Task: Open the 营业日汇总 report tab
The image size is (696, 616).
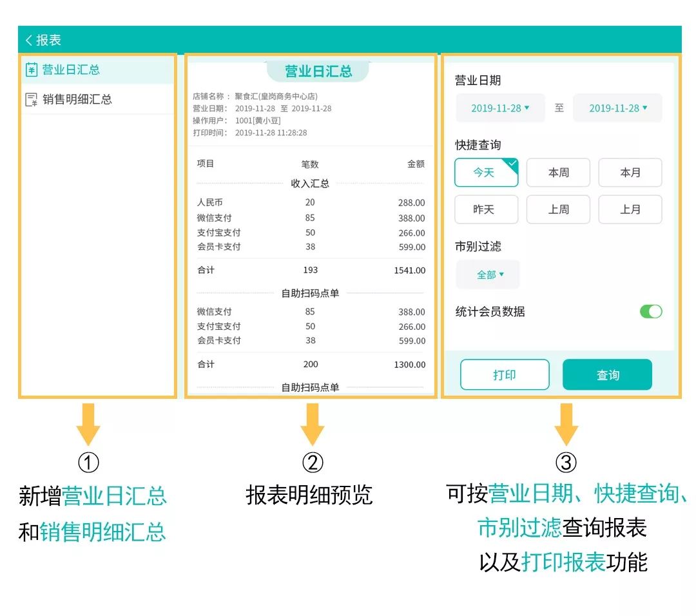Action: [x=71, y=70]
